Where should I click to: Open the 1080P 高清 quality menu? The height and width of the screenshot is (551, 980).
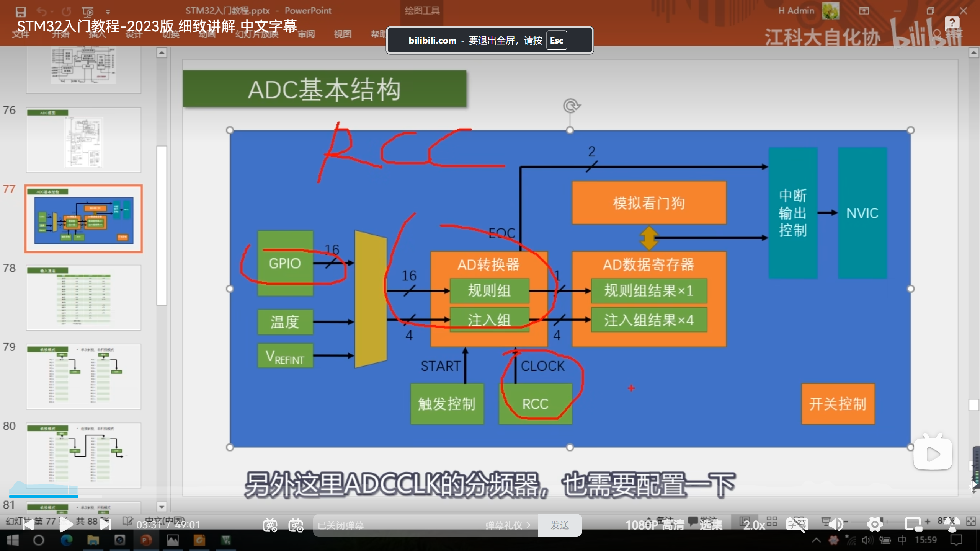pyautogui.click(x=655, y=525)
